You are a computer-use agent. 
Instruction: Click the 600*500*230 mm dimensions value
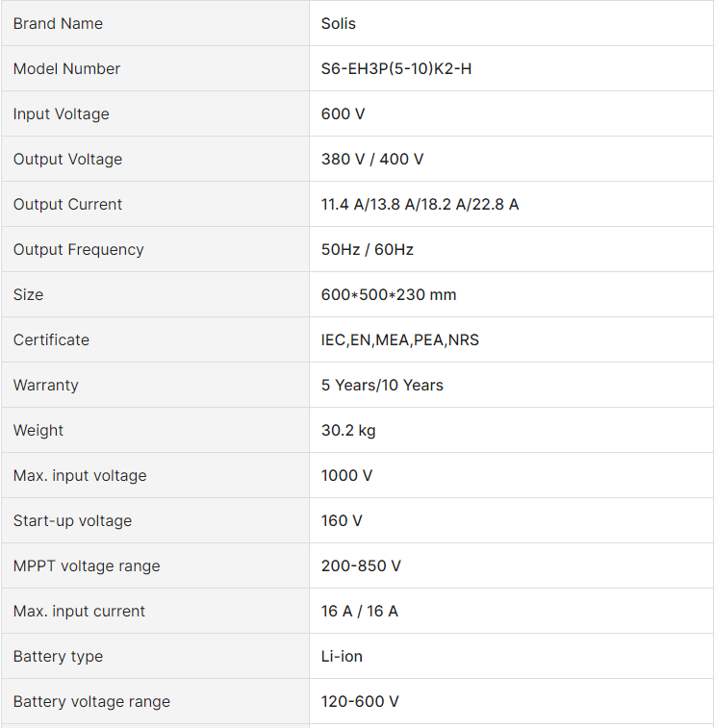(x=389, y=295)
